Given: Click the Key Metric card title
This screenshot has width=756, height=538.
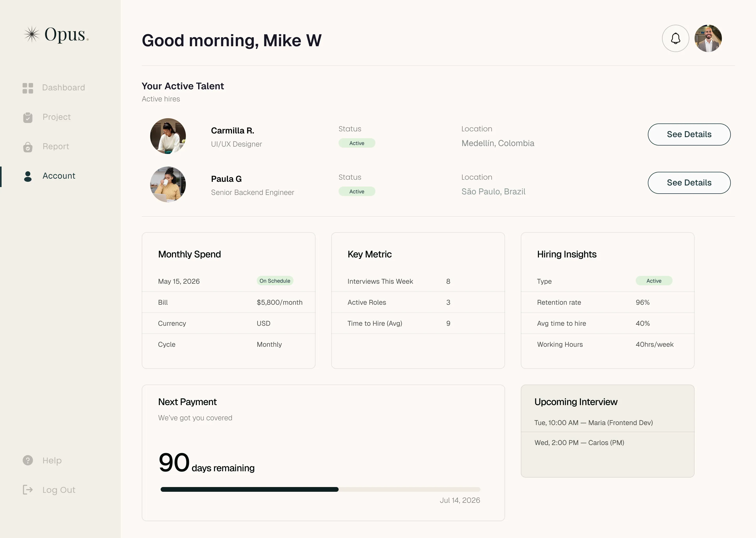Looking at the screenshot, I should coord(369,255).
